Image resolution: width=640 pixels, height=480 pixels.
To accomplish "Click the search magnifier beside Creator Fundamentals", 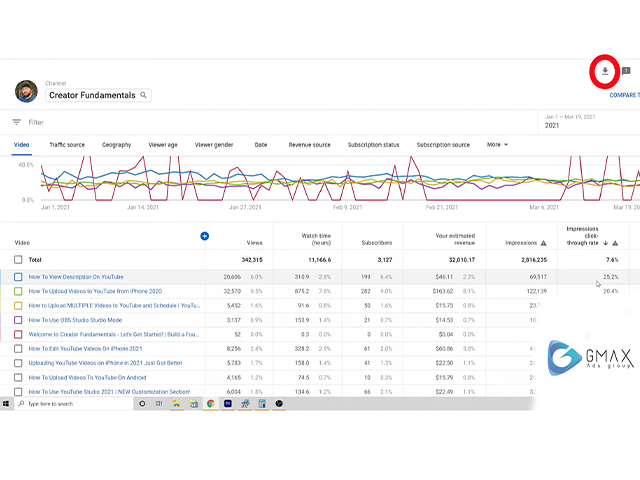I will (x=143, y=95).
